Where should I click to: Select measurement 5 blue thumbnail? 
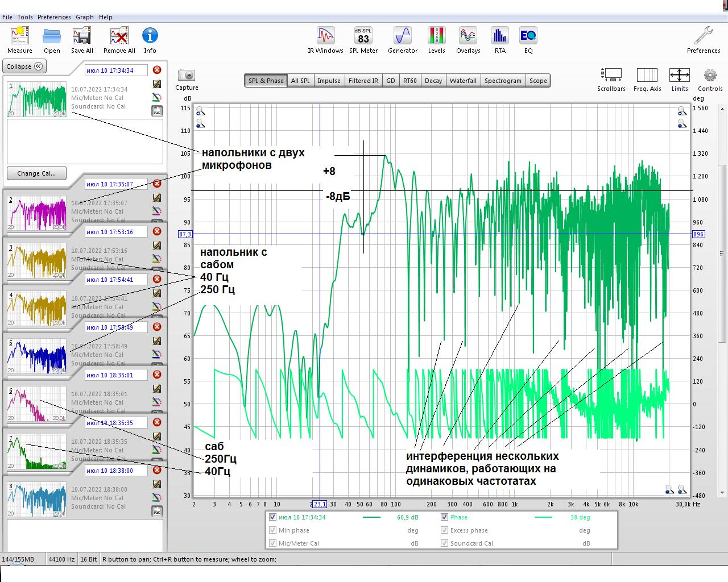(x=36, y=356)
